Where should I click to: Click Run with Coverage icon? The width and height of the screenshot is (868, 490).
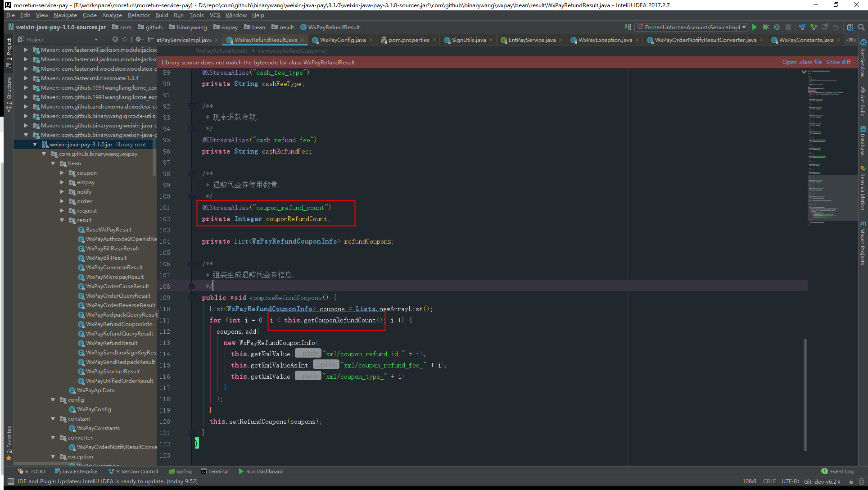[x=777, y=27]
